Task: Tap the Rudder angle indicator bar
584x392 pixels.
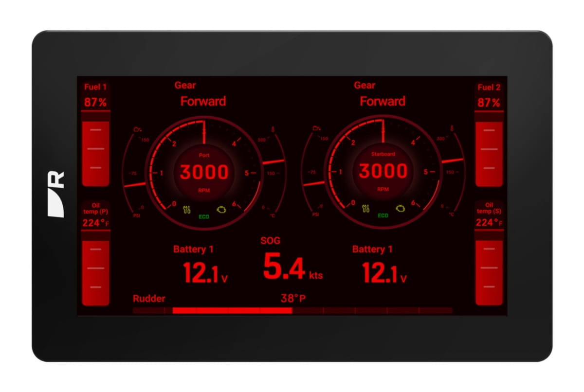Action: point(292,310)
